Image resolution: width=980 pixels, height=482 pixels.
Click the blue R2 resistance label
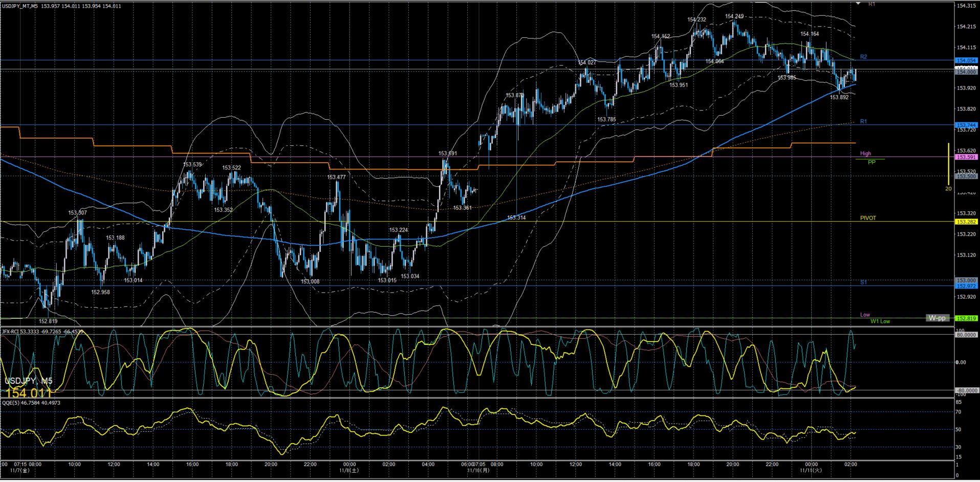[863, 57]
